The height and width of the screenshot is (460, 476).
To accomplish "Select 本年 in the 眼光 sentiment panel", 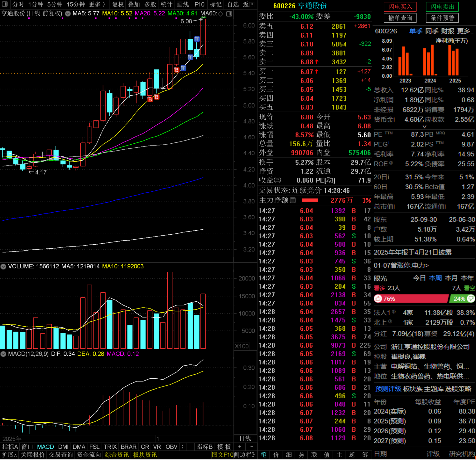I will coord(467,278).
